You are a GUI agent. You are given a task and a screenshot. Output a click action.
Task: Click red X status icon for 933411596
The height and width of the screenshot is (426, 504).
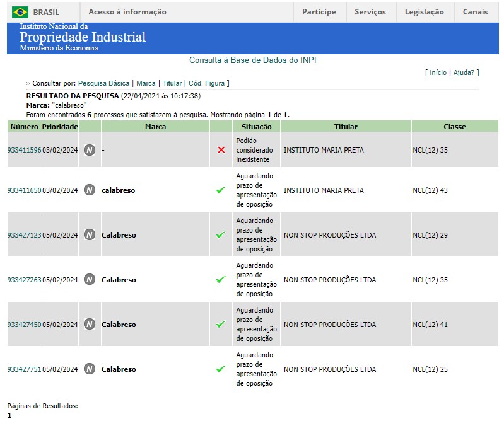click(x=221, y=150)
